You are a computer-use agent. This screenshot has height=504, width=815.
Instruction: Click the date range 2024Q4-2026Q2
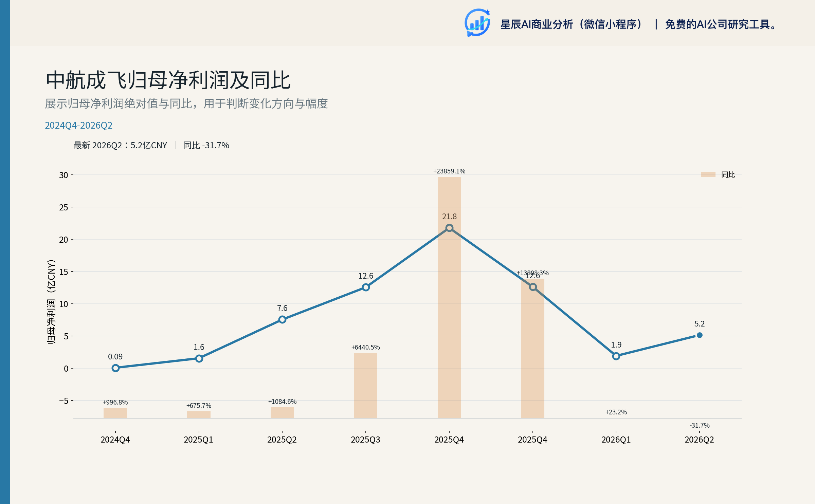78,126
